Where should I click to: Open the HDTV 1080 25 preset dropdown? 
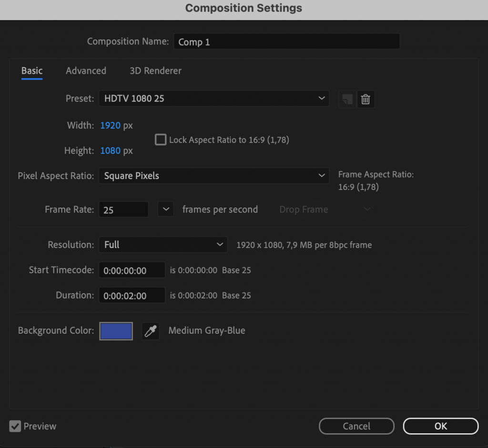(213, 99)
